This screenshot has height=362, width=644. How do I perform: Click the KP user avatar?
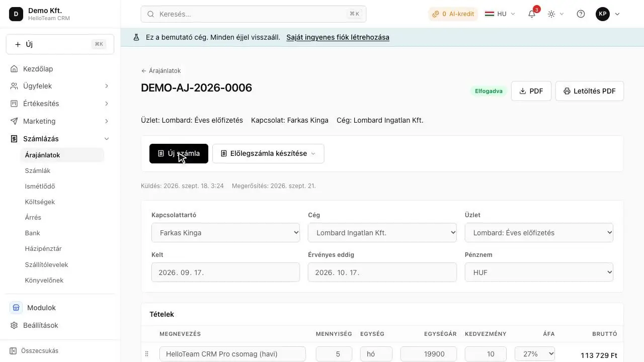point(603,14)
